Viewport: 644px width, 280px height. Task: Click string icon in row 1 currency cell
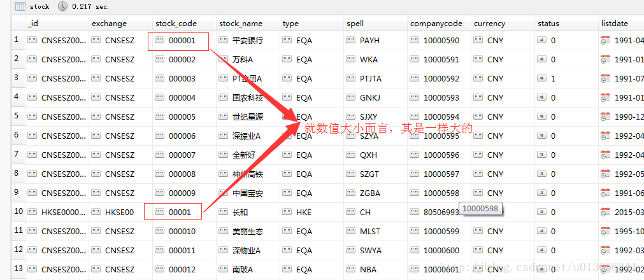coord(478,40)
